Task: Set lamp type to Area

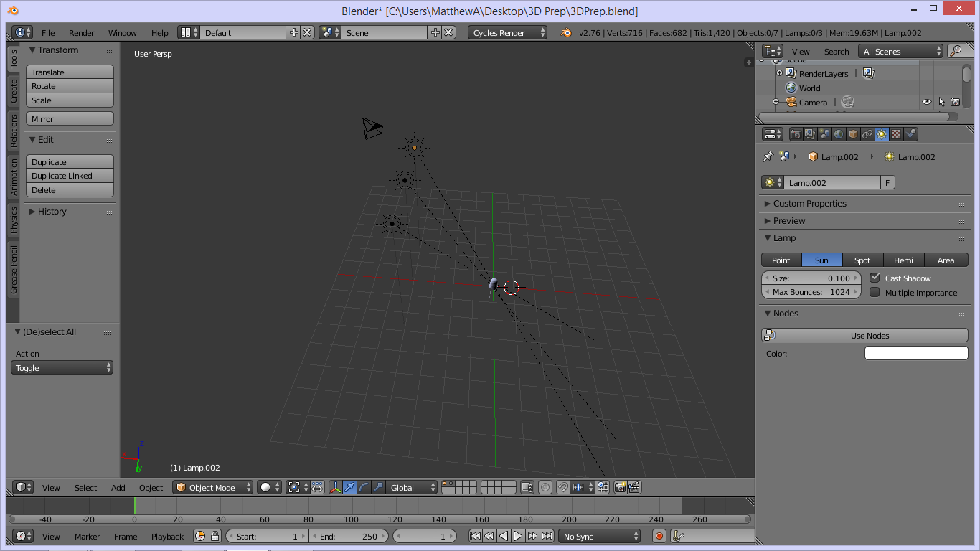Action: [946, 260]
